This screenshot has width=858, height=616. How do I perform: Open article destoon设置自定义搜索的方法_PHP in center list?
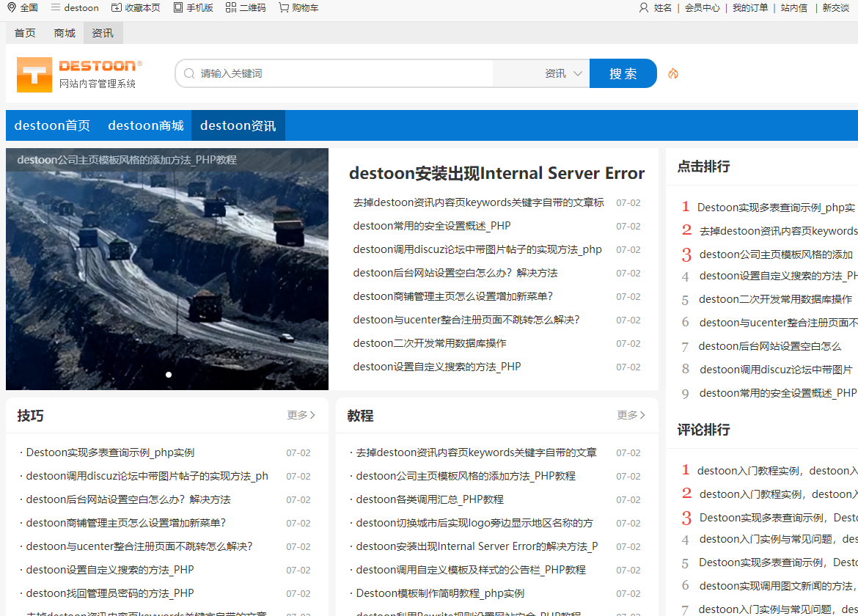436,367
